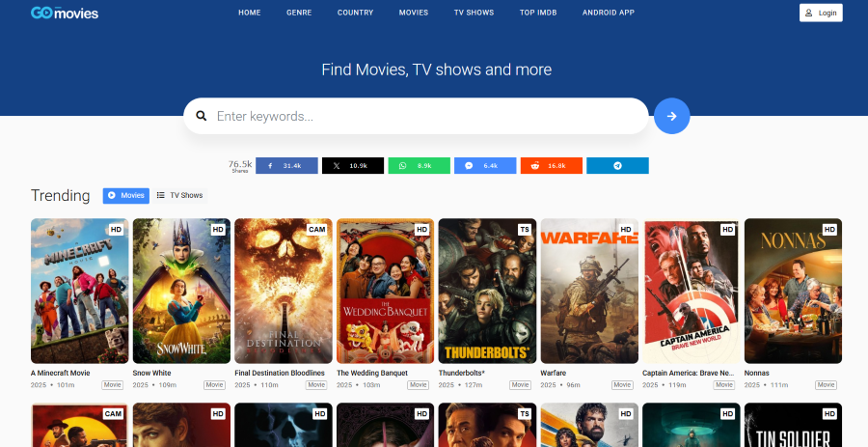Open The Wedding Banquet poster
The height and width of the screenshot is (447, 868).
385,291
